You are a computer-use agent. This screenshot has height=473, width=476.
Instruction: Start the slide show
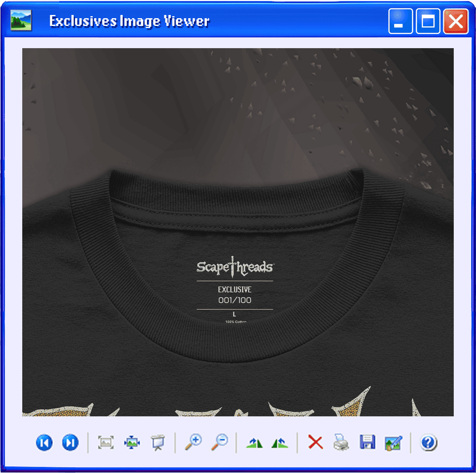click(158, 443)
